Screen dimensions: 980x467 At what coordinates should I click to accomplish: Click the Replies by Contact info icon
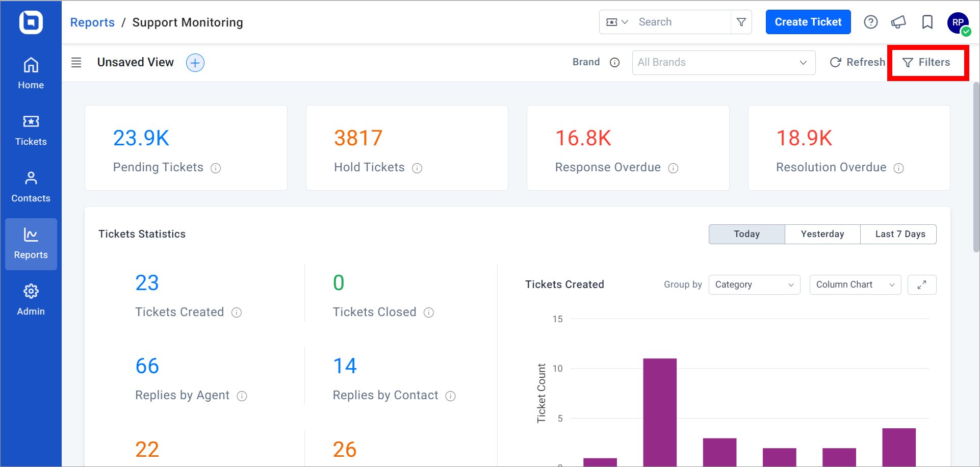coord(451,396)
